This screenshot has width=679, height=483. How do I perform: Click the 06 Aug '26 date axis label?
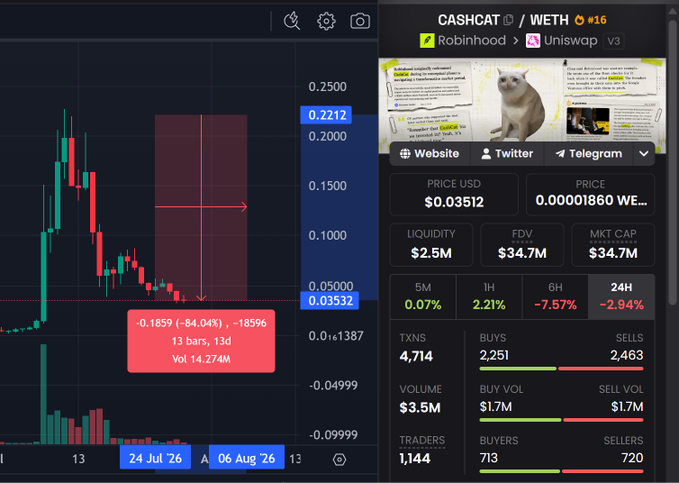(x=246, y=458)
